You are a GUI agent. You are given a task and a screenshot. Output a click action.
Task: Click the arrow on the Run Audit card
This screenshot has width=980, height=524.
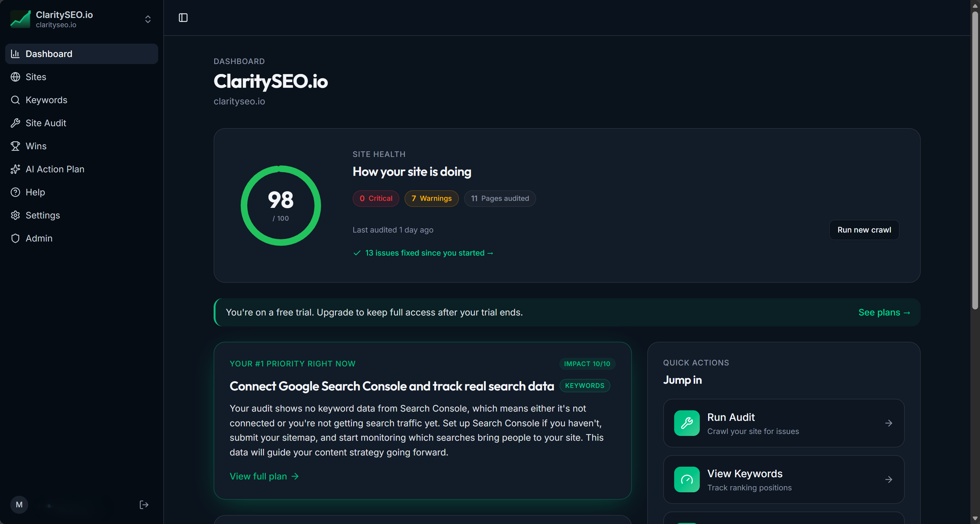click(x=889, y=423)
